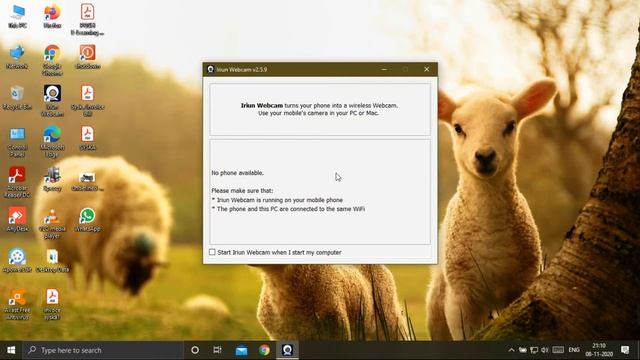Select the Iriun Webcam desktop shortcut
The image size is (640, 360).
coord(52,101)
